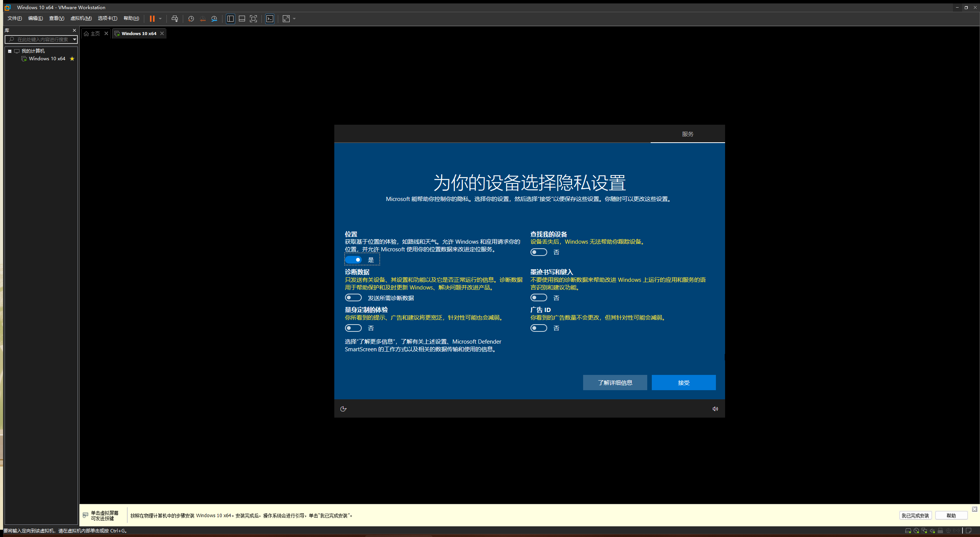
Task: Open 了解详细信息 for more details
Action: pyautogui.click(x=615, y=383)
